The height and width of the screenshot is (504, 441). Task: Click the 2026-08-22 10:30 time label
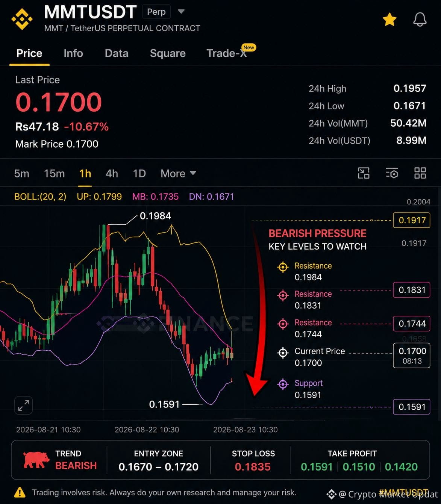(x=147, y=430)
